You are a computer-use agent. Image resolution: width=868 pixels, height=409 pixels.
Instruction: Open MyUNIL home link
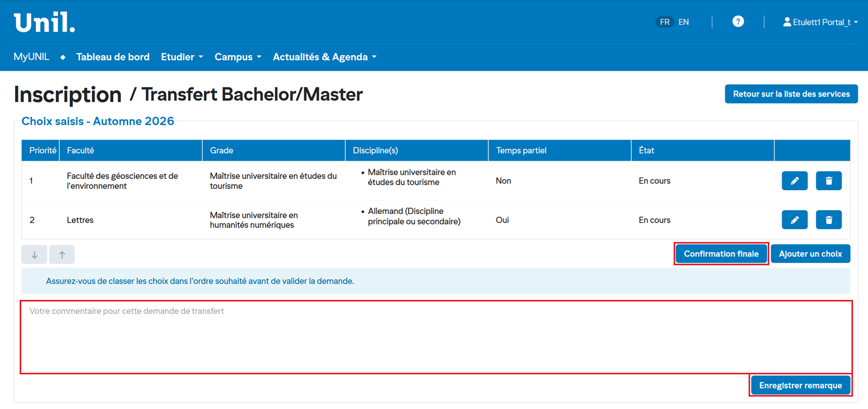coord(32,57)
